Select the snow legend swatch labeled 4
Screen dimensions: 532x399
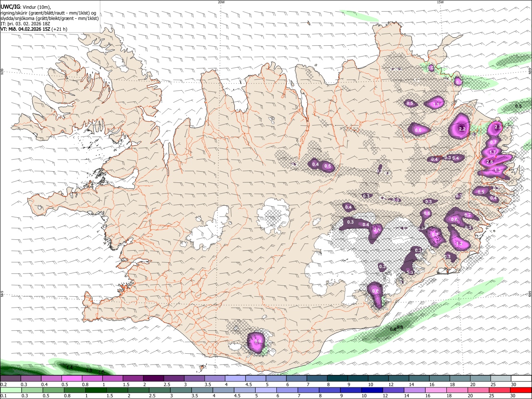point(235,378)
